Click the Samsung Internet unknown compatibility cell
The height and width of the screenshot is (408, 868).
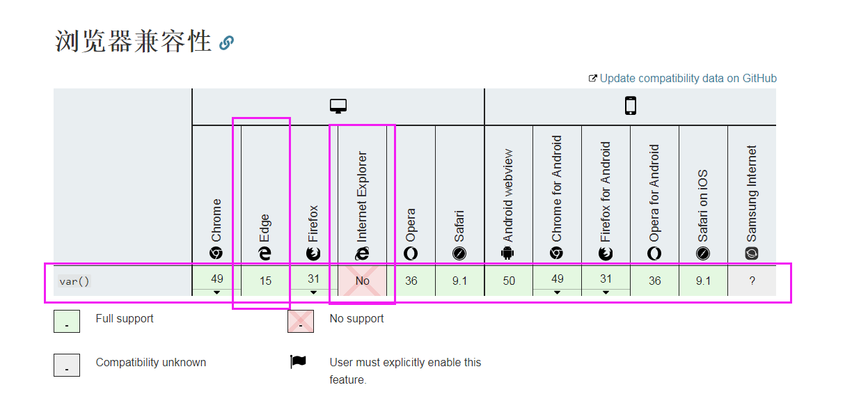(x=752, y=281)
